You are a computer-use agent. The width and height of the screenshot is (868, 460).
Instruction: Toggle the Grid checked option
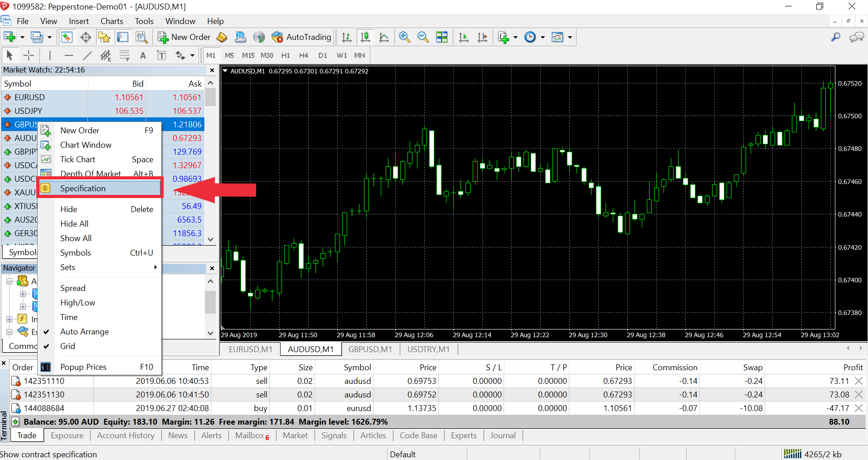pyautogui.click(x=100, y=346)
